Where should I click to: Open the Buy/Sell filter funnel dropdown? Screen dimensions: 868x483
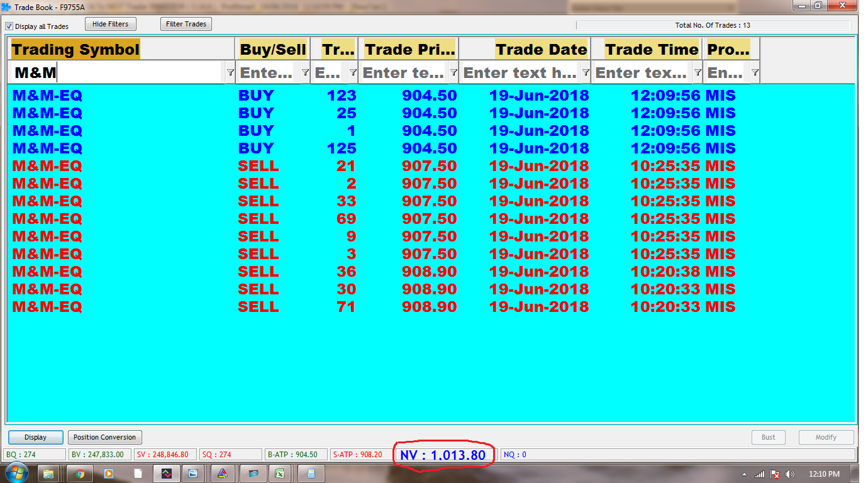(x=305, y=72)
